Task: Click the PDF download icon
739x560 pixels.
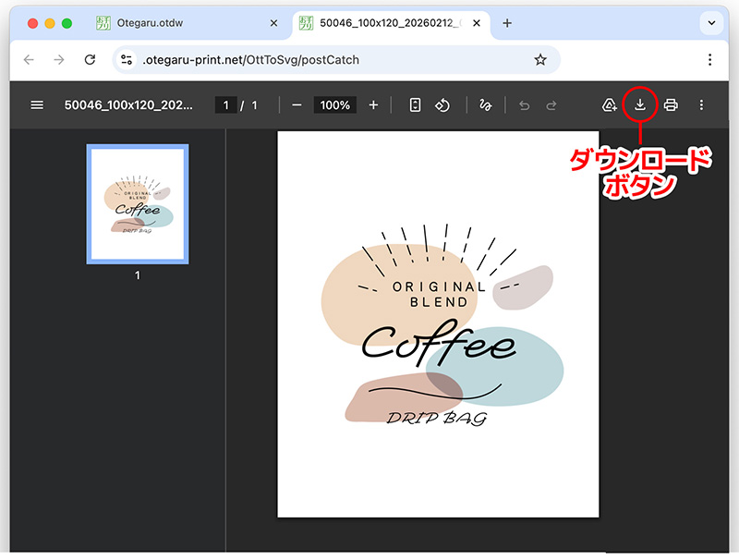Action: 640,104
